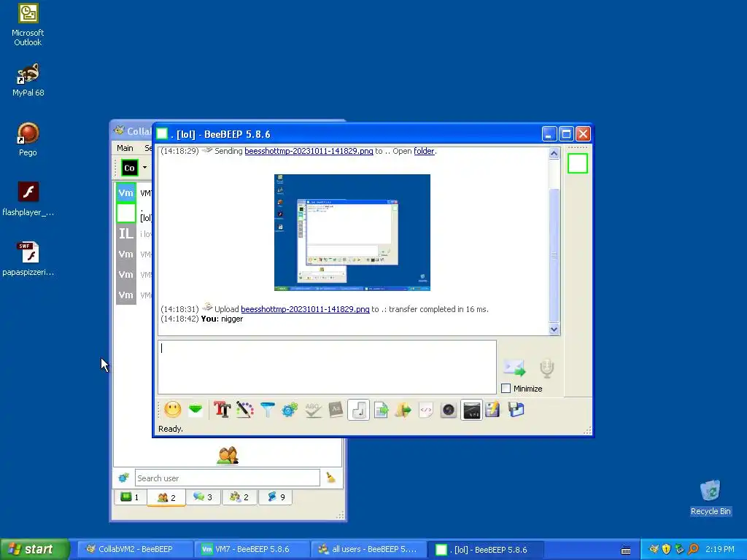Click the orange magnifier tray icon
Screen dimensions: 747x560
(693, 549)
